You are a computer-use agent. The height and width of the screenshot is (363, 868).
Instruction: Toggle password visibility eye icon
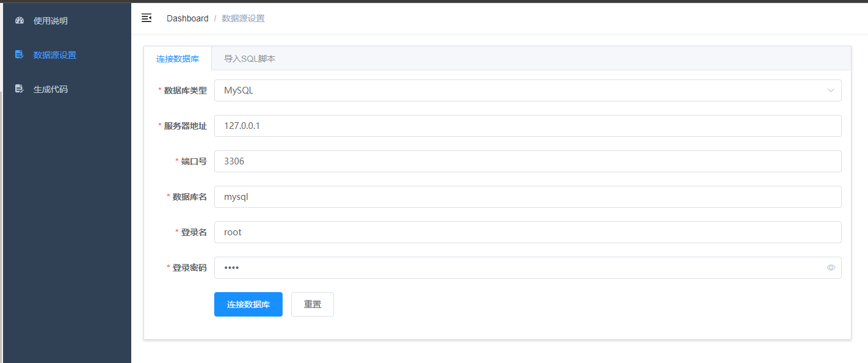831,268
